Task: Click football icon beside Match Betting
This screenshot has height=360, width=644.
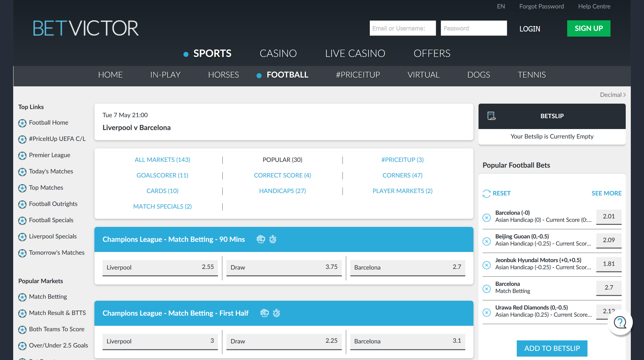Action: [x=22, y=297]
